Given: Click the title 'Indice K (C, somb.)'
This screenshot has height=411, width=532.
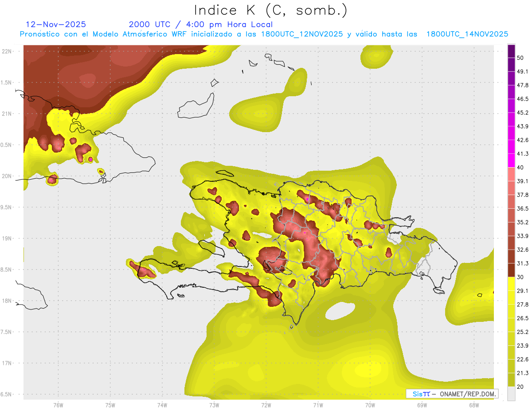Looking at the screenshot, I should [270, 10].
